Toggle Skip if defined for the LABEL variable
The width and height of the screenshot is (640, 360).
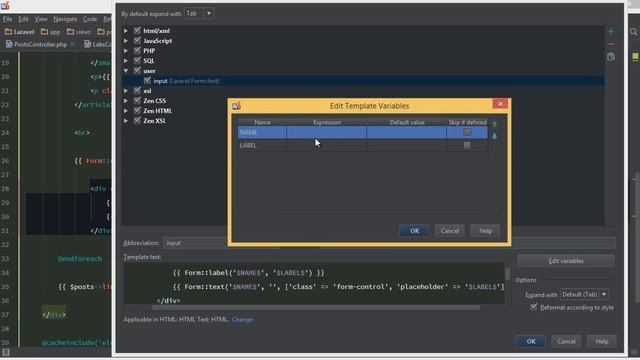[467, 145]
